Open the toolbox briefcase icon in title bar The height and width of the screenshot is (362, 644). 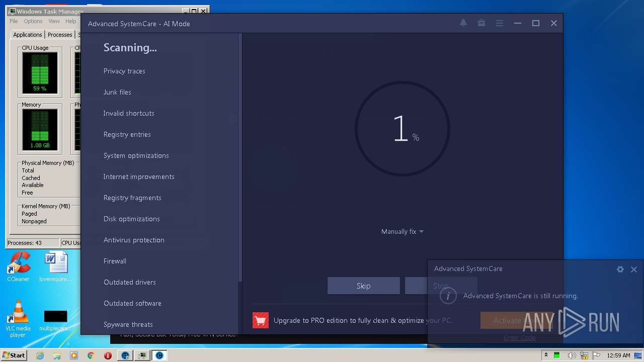tap(481, 23)
